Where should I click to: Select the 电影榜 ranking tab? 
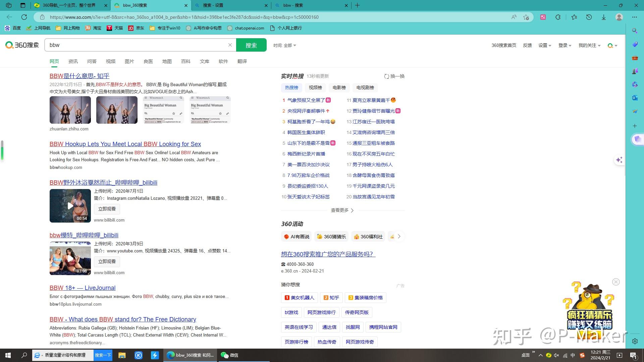339,87
